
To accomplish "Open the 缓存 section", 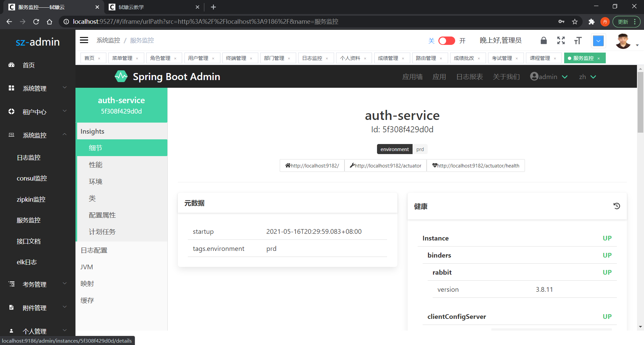I will pos(121,300).
